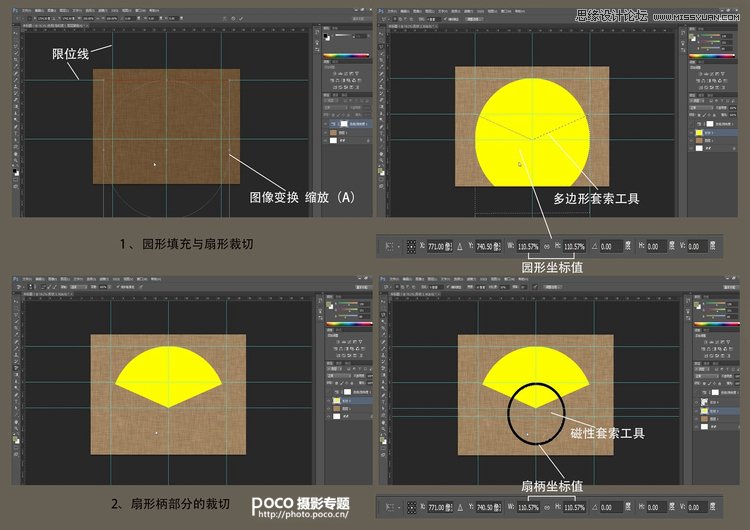Click the reference point grid icon in lower enlarged options bar

point(411,508)
